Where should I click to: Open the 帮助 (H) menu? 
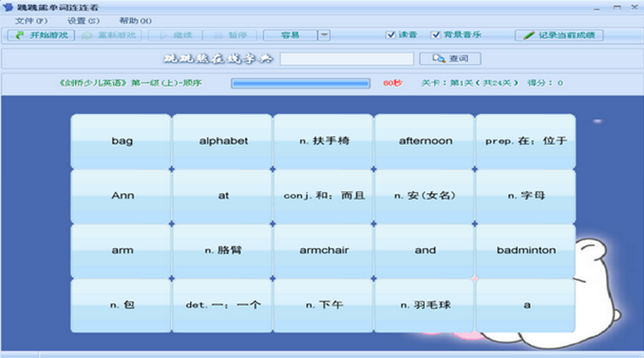click(135, 21)
